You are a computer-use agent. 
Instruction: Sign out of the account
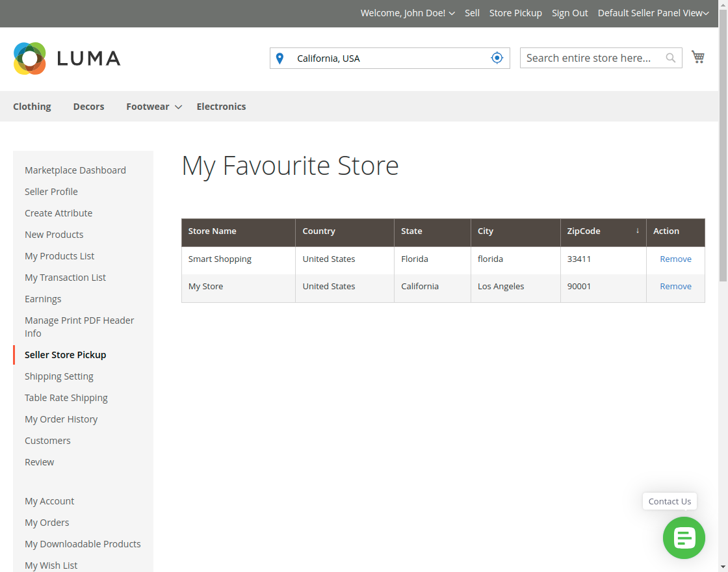tap(569, 13)
